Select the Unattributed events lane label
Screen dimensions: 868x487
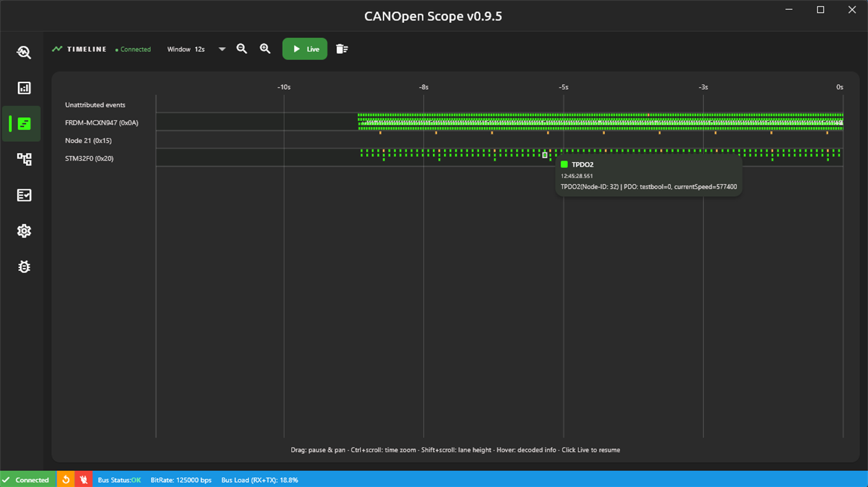[x=95, y=105]
